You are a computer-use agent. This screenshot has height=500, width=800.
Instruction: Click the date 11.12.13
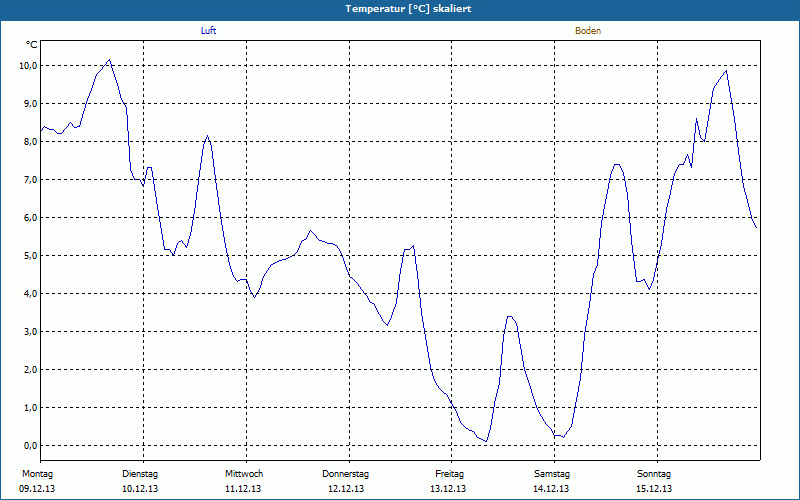pyautogui.click(x=243, y=489)
